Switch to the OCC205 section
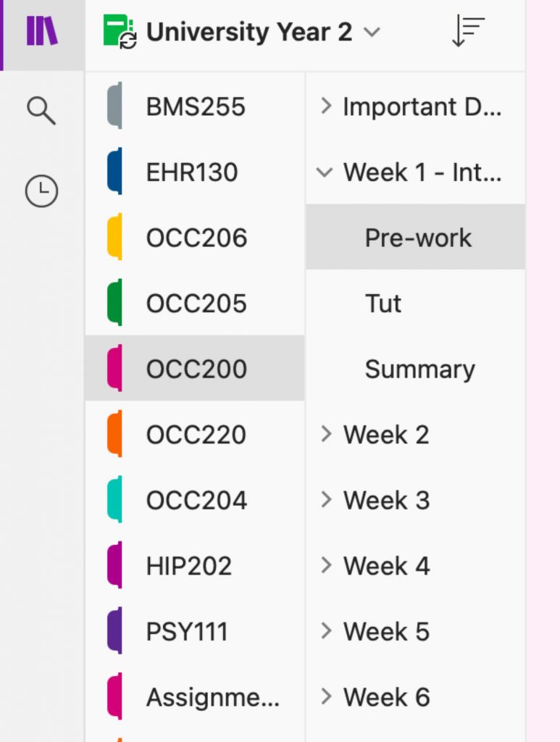 tap(196, 304)
